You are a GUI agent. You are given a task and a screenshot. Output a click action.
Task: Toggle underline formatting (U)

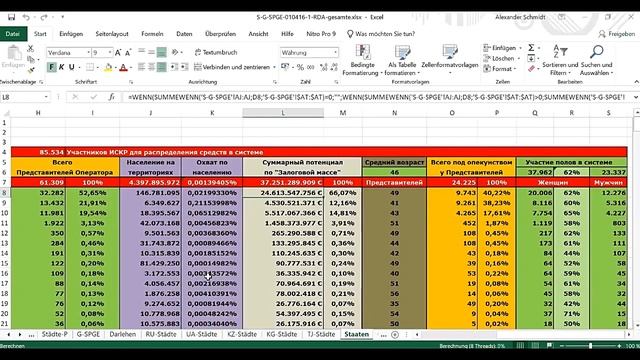(72, 67)
